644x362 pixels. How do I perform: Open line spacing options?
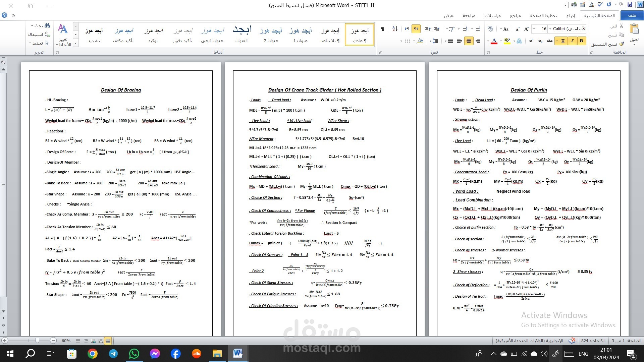tap(435, 41)
